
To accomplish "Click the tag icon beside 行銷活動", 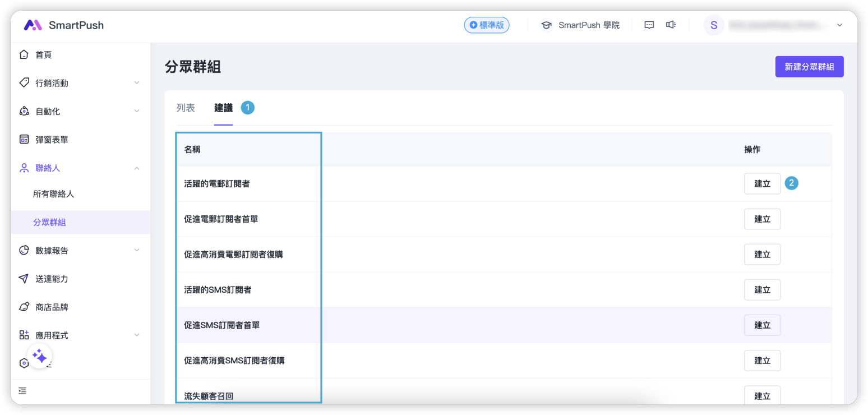I will coord(24,83).
